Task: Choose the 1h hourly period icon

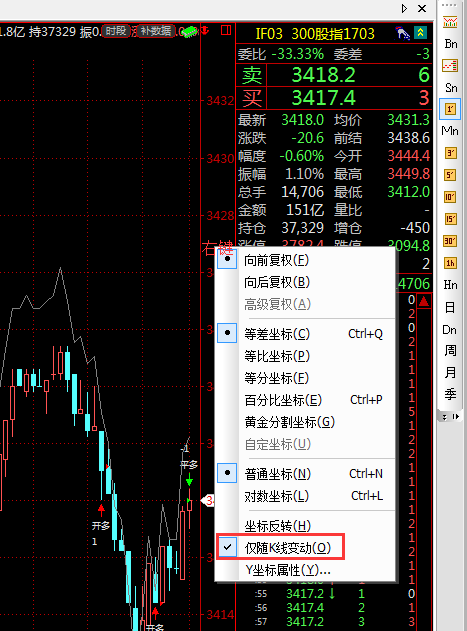Action: click(450, 263)
